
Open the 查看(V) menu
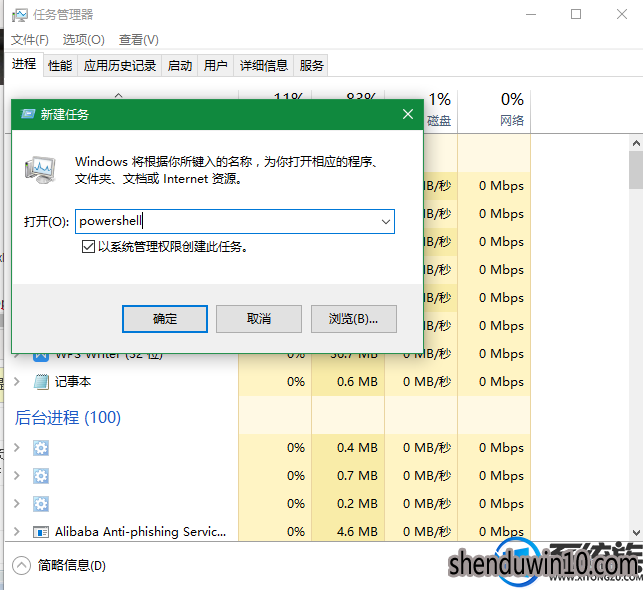[x=139, y=40]
